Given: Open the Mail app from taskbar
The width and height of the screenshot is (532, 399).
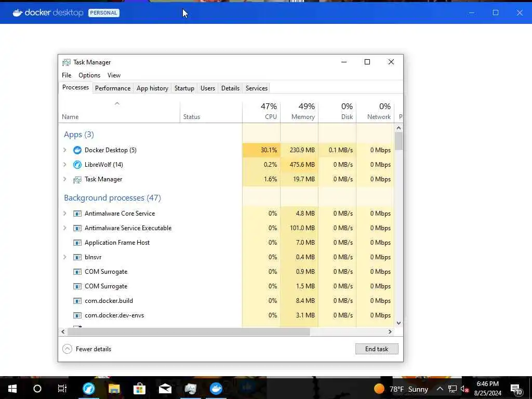Looking at the screenshot, I should [x=165, y=389].
